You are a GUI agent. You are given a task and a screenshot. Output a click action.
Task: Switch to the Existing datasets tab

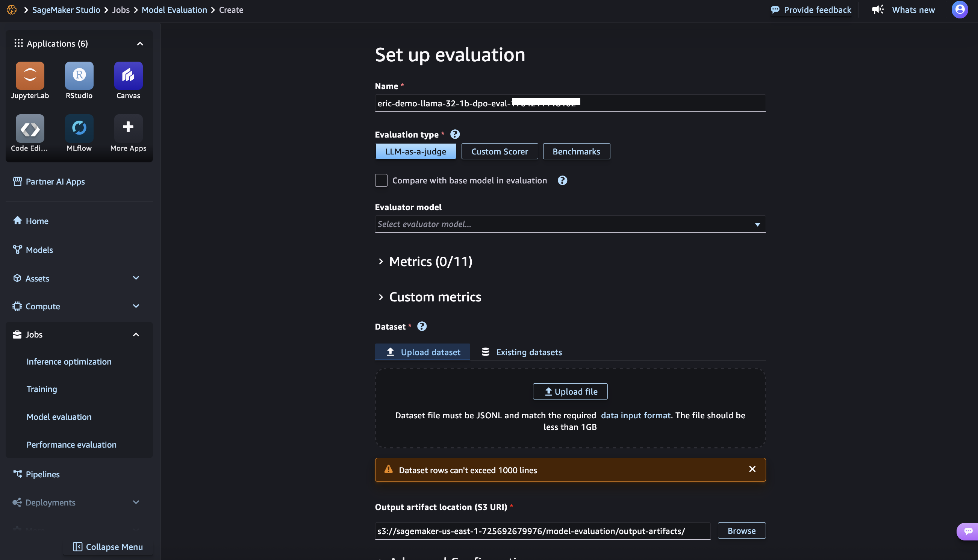(521, 352)
